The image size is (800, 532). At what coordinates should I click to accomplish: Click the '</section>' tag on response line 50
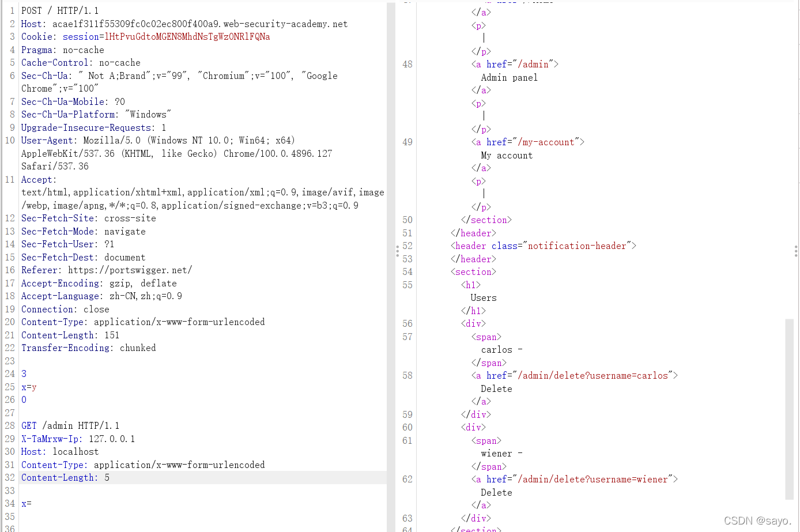(486, 220)
